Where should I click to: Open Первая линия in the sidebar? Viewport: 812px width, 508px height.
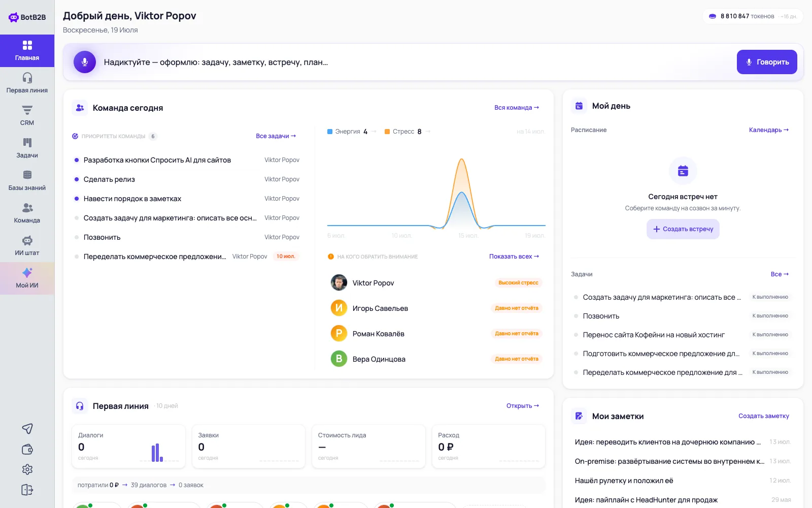[x=27, y=83]
